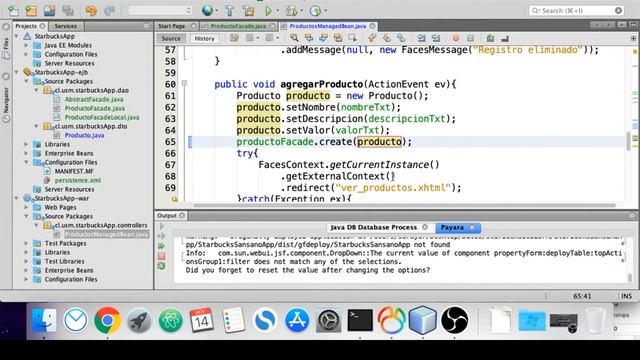Image resolution: width=640 pixels, height=360 pixels.
Task: Click the red stop server icon in Output
Action: (x=162, y=256)
